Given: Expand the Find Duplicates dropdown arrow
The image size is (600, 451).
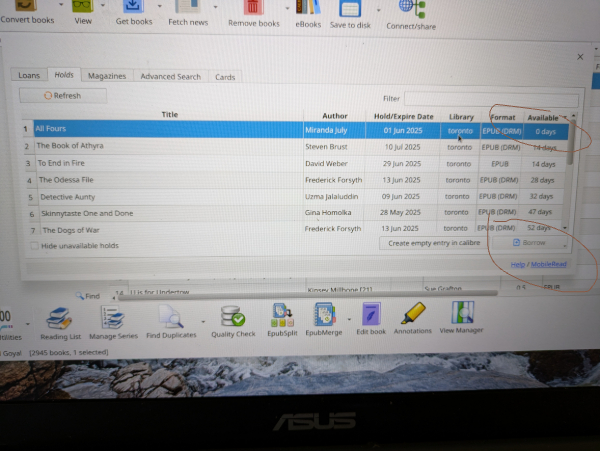Looking at the screenshot, I should click(203, 322).
